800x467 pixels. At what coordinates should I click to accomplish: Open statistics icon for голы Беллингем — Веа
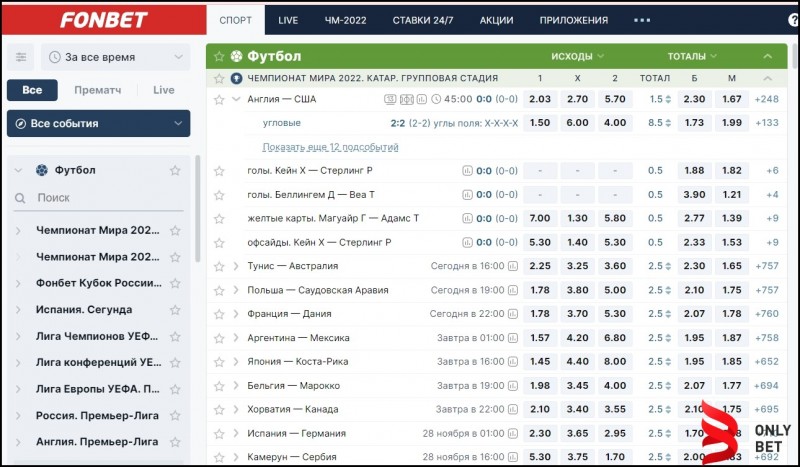coord(467,194)
